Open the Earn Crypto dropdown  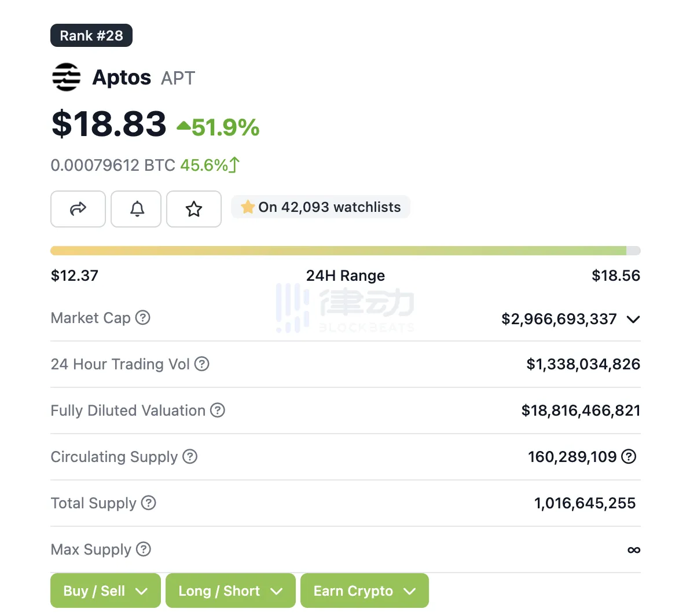click(x=364, y=591)
